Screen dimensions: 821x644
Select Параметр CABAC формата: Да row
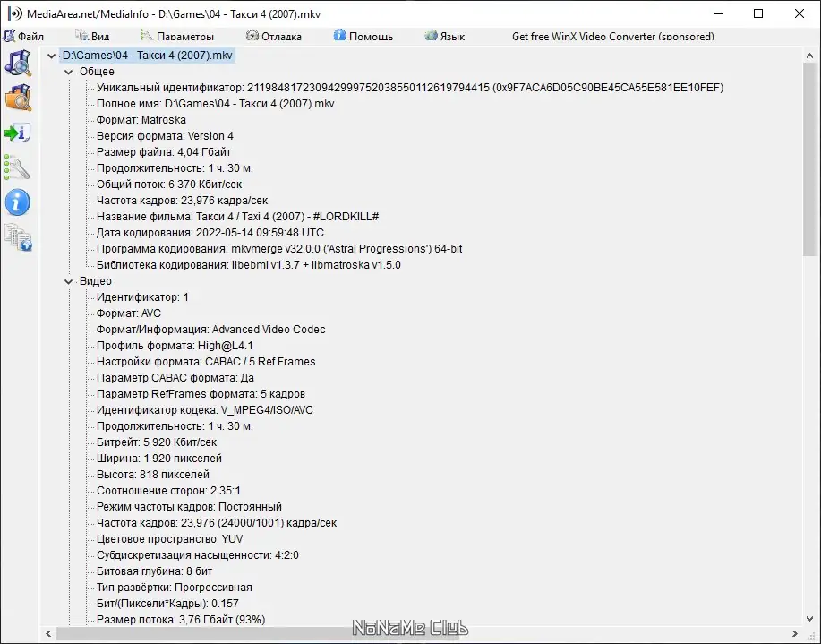(175, 378)
